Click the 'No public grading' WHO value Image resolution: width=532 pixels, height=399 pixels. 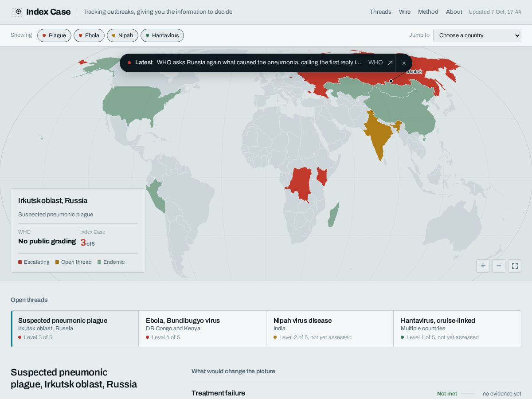47,241
